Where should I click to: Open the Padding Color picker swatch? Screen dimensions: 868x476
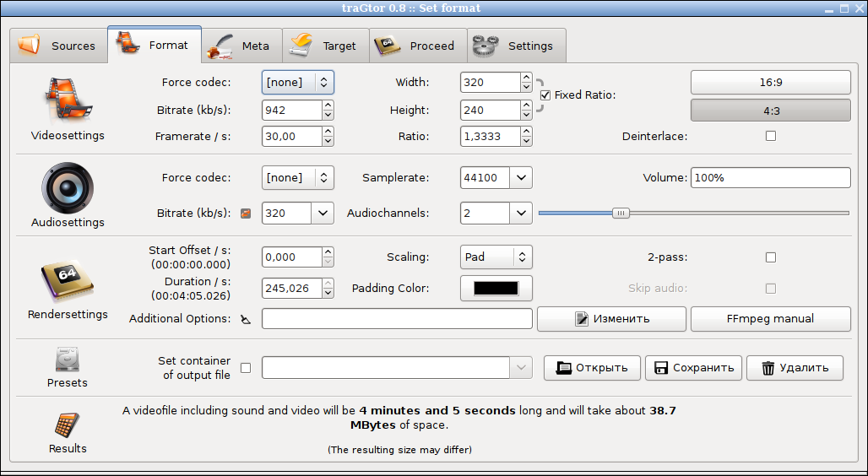pos(496,289)
